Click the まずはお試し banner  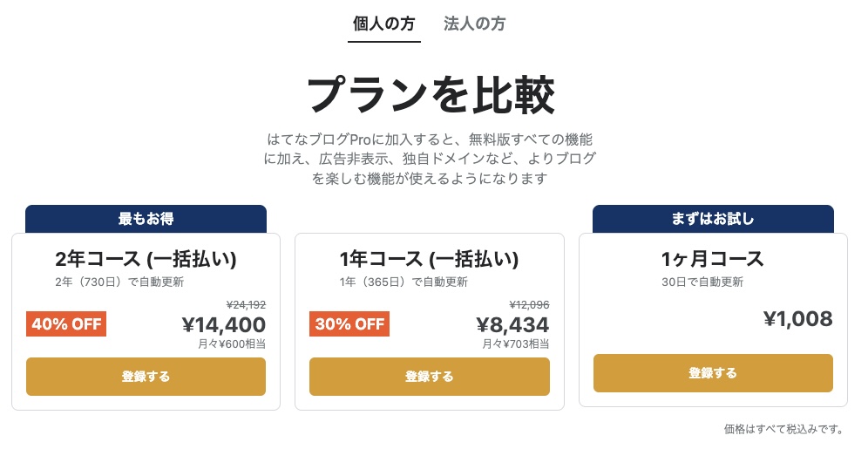coord(713,218)
